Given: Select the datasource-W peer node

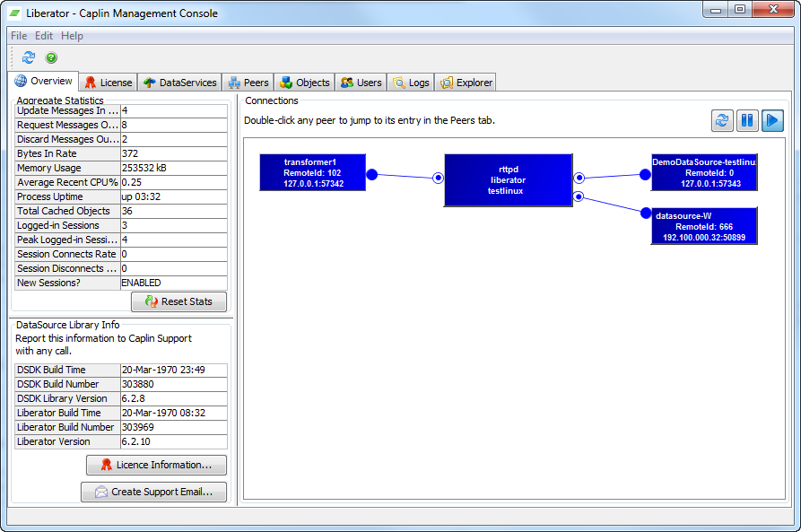Looking at the screenshot, I should pyautogui.click(x=704, y=226).
